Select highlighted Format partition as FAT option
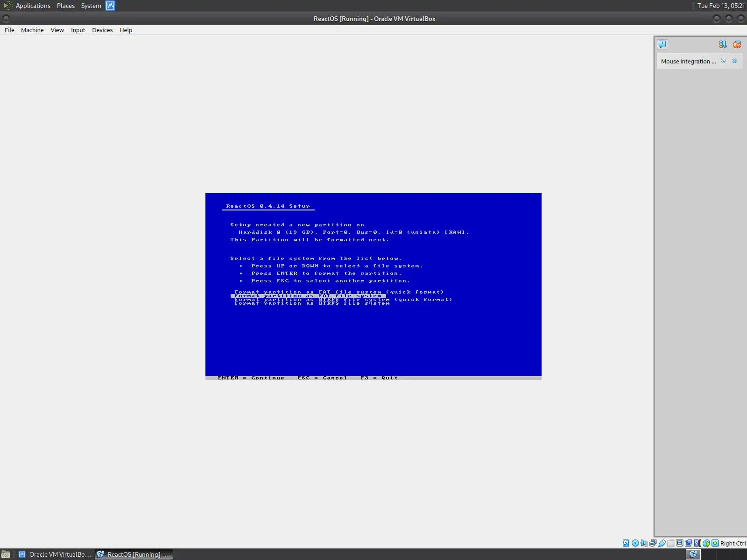Image resolution: width=747 pixels, height=560 pixels. coord(308,296)
